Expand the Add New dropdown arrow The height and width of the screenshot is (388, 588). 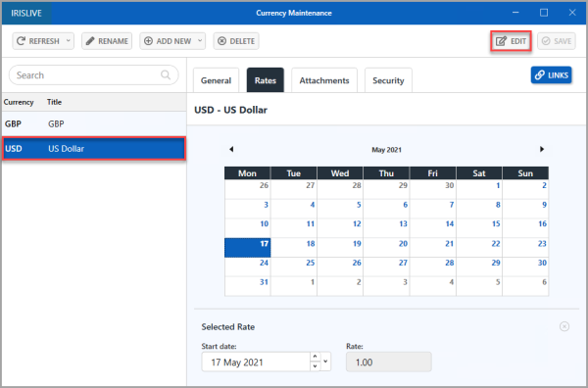[200, 40]
